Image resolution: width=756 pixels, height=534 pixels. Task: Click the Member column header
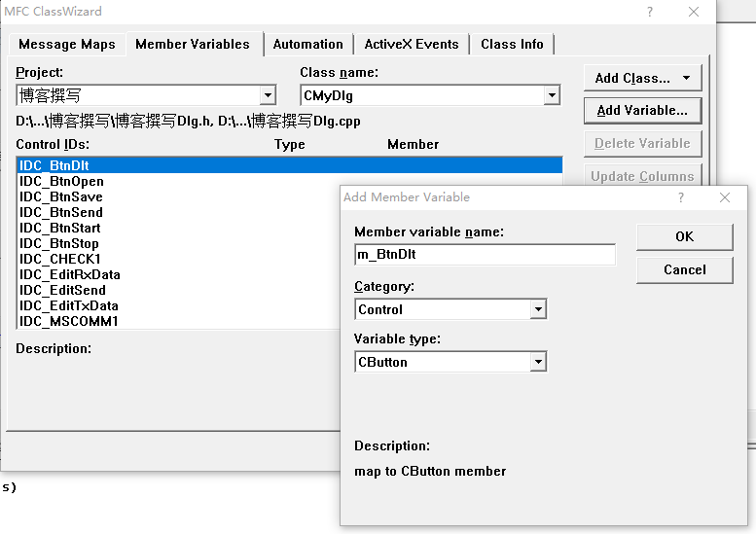414,145
